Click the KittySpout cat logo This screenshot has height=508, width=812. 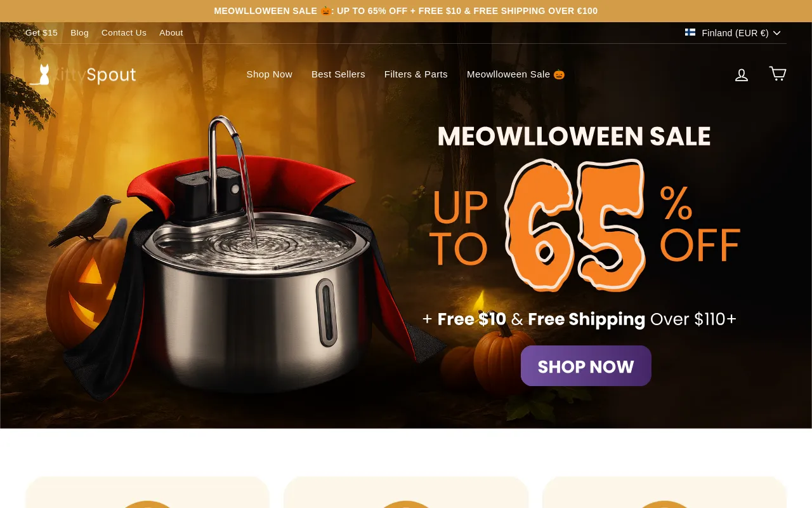click(82, 75)
